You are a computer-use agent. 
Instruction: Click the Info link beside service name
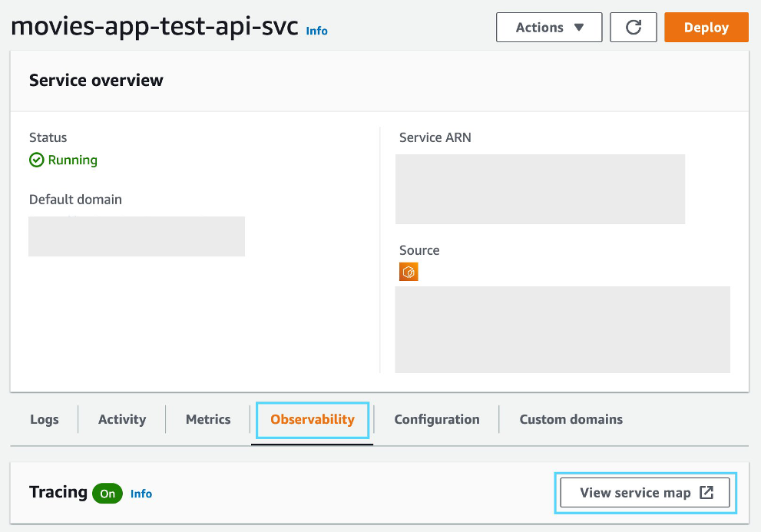316,31
